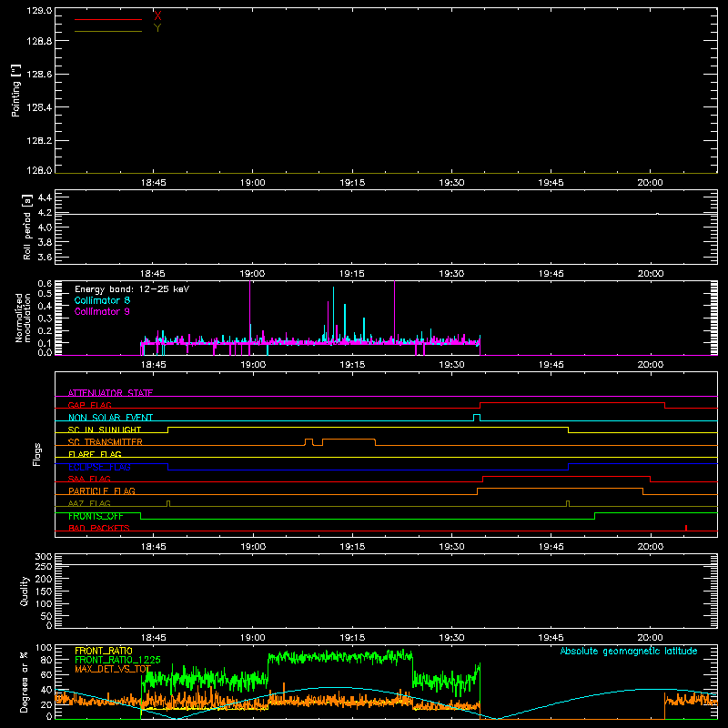Click the 19:30 time label under the modulation plot
Image resolution: width=728 pixels, height=728 pixels.
[451, 365]
